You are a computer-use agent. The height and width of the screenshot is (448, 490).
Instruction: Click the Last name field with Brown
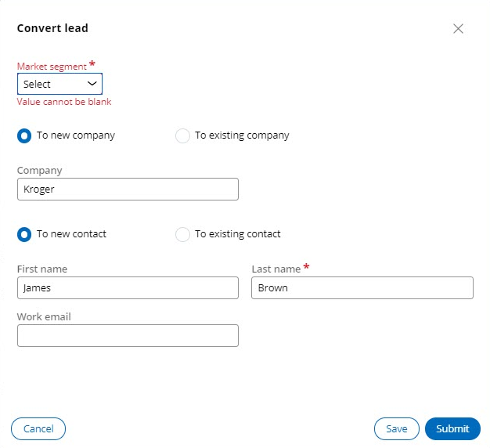pos(362,287)
